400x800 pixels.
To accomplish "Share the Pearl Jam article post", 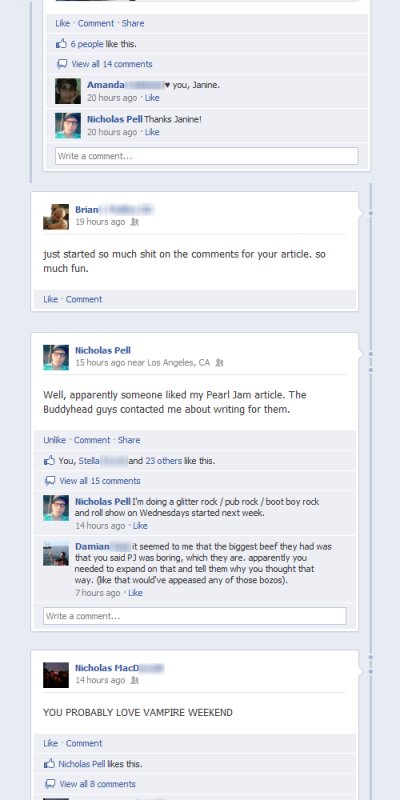I will tap(129, 440).
